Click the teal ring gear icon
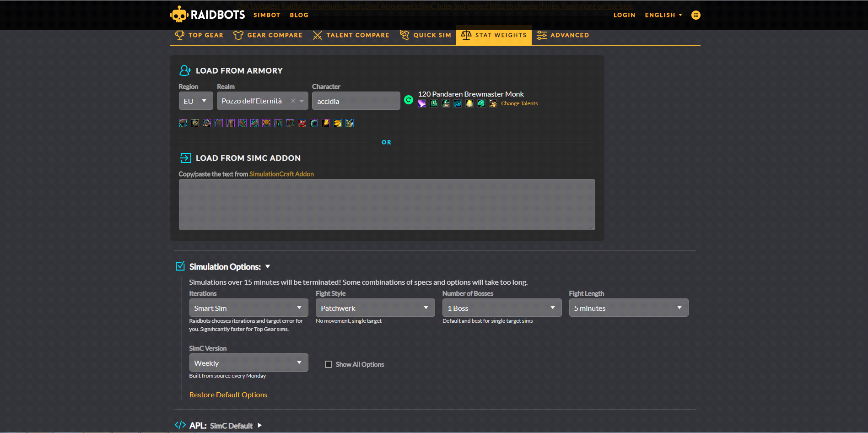 point(314,123)
